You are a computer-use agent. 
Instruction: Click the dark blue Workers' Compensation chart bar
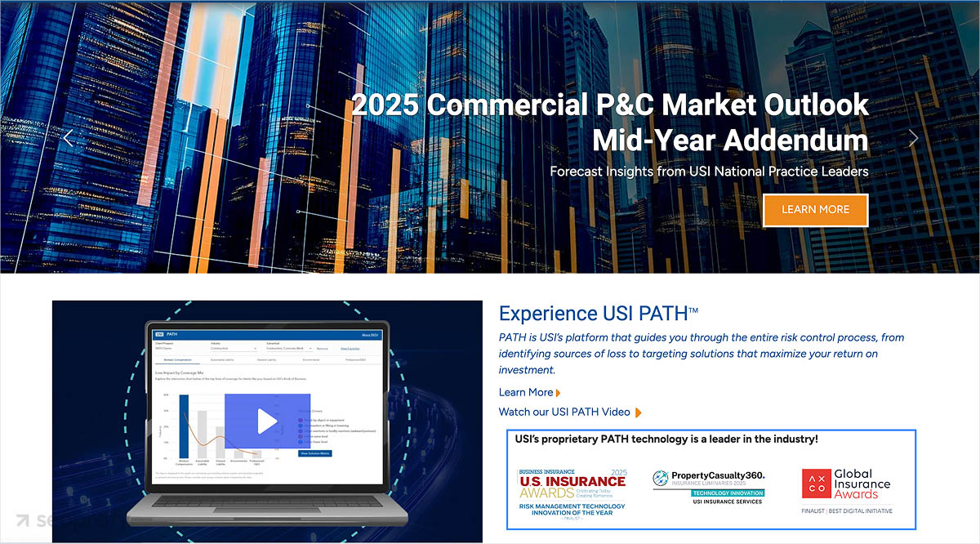point(184,426)
